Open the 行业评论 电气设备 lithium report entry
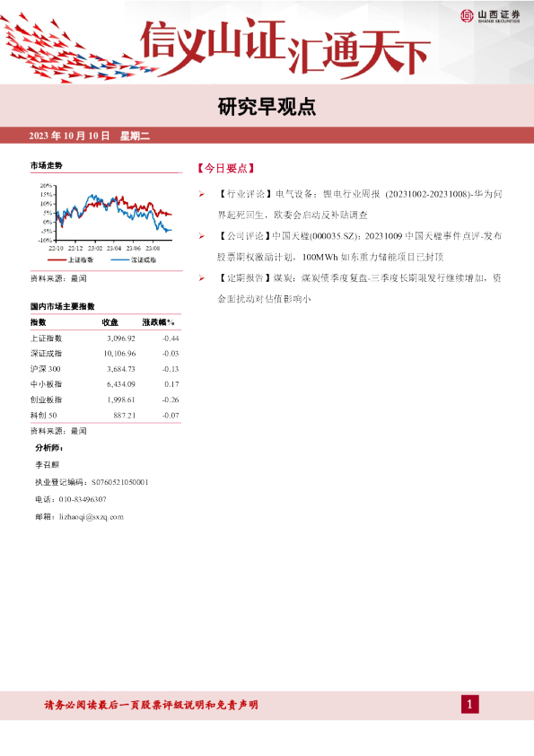534x756 pixels. [x=360, y=205]
